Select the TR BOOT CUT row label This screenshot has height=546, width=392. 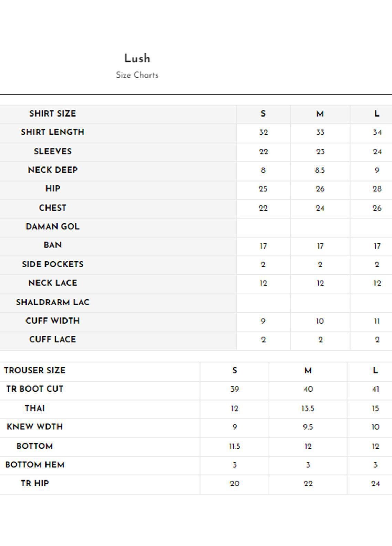(35, 389)
